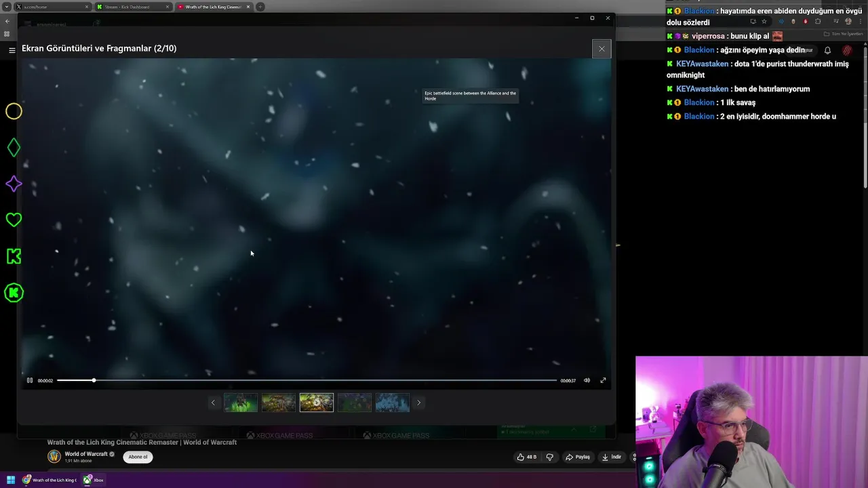Go to next media with right chevron

coord(418,403)
